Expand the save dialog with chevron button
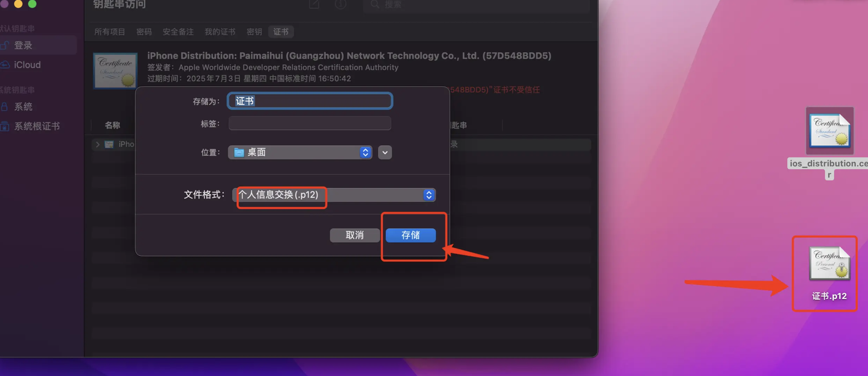 point(385,152)
